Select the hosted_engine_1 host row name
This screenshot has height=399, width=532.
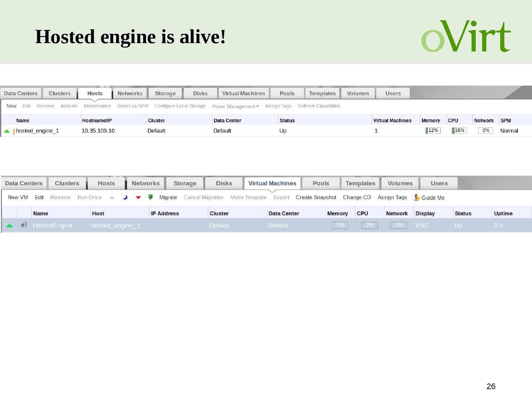click(37, 131)
